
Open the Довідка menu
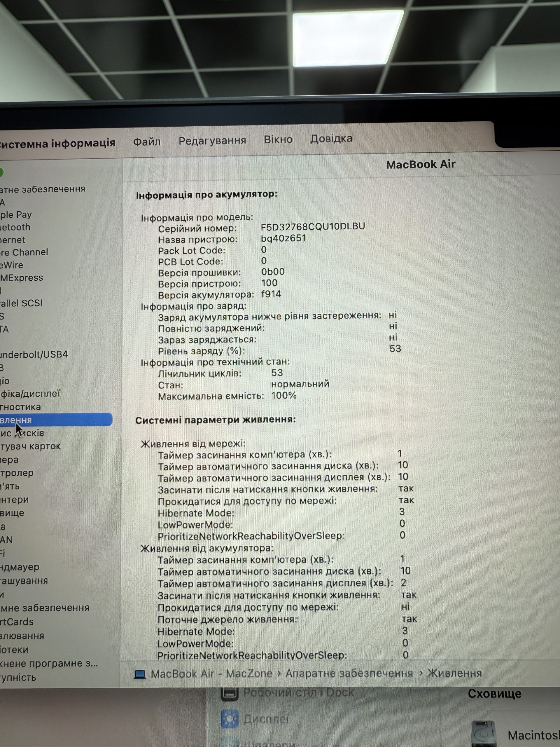[331, 139]
